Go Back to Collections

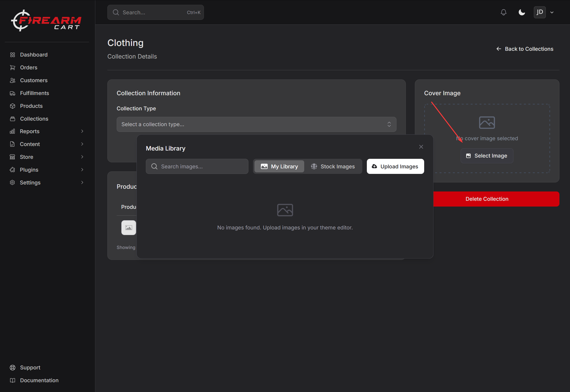coord(525,49)
